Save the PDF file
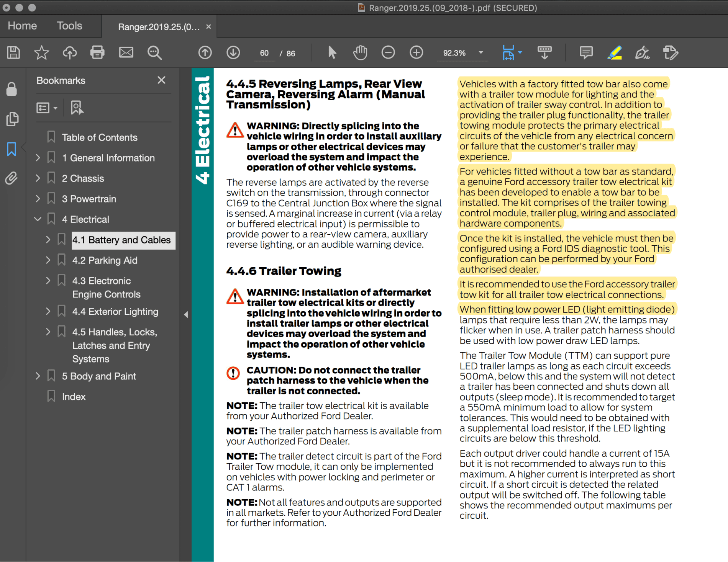Screen dimensions: 728x562 [x=13, y=52]
